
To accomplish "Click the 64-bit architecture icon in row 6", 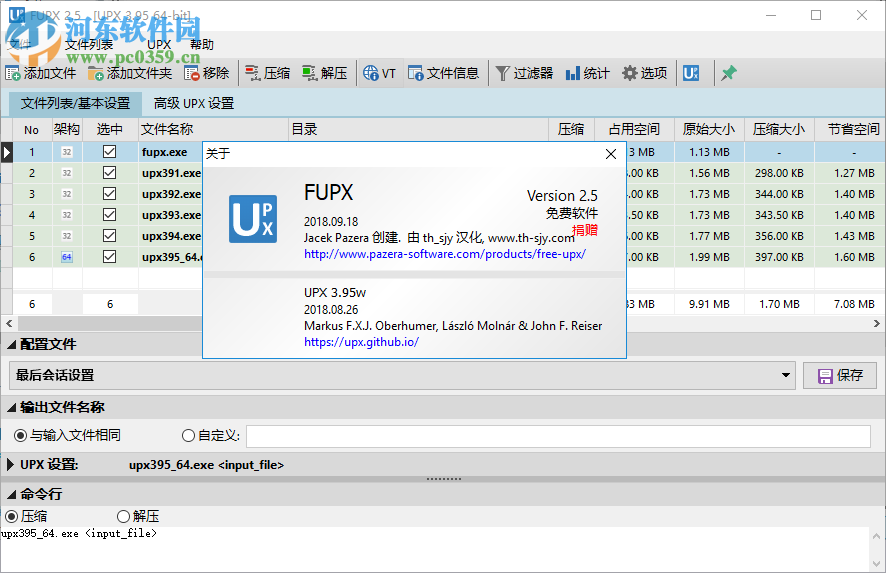I will click(x=67, y=257).
